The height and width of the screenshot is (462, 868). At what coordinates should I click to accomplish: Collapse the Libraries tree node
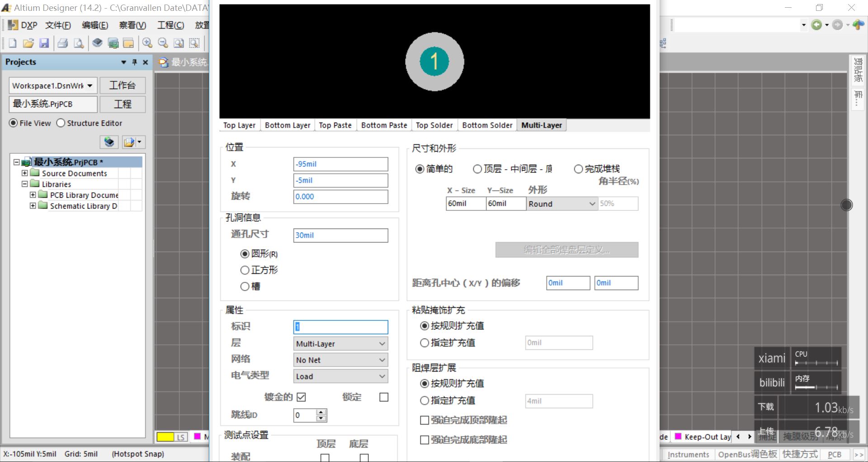25,184
